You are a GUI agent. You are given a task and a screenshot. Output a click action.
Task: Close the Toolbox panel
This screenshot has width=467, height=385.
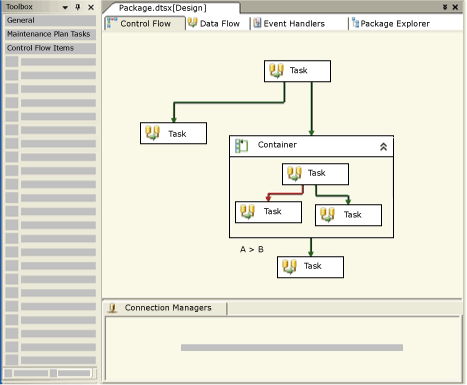click(x=91, y=7)
